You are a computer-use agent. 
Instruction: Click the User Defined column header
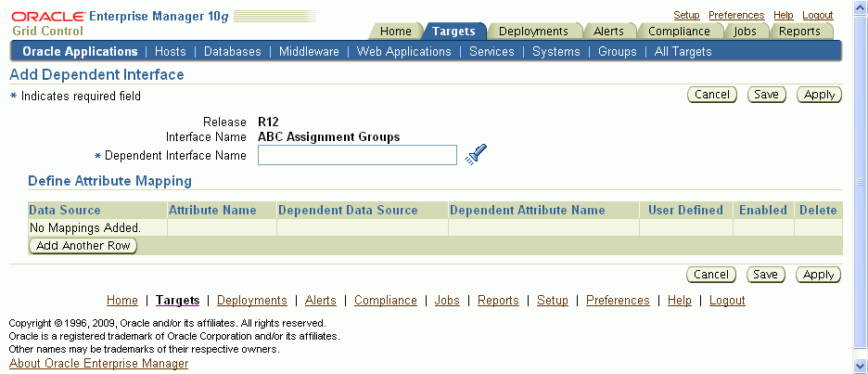click(x=685, y=210)
